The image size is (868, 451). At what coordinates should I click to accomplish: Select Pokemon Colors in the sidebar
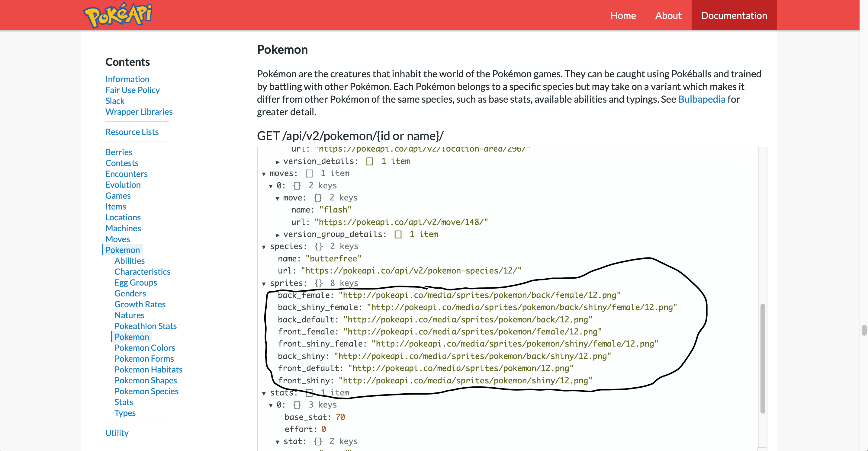tap(145, 347)
